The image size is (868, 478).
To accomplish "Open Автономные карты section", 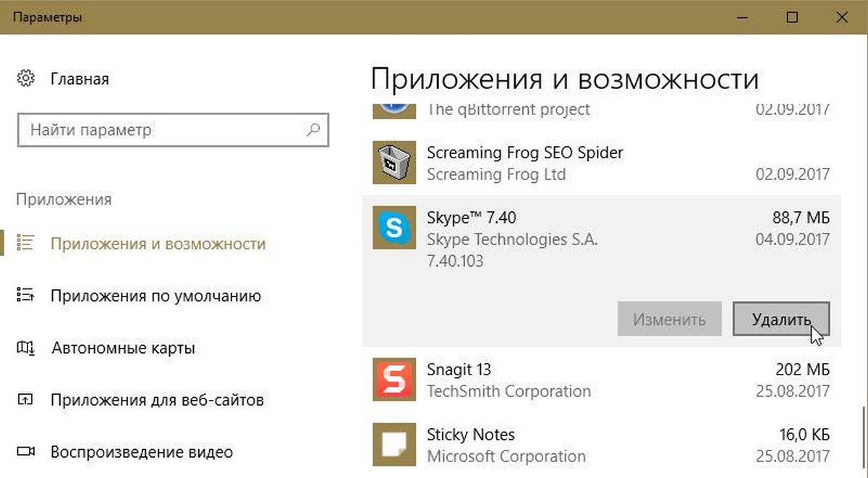I will coord(124,348).
